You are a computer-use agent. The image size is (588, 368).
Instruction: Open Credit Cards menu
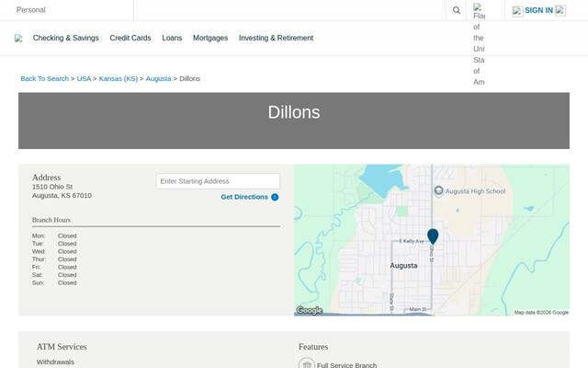point(130,38)
